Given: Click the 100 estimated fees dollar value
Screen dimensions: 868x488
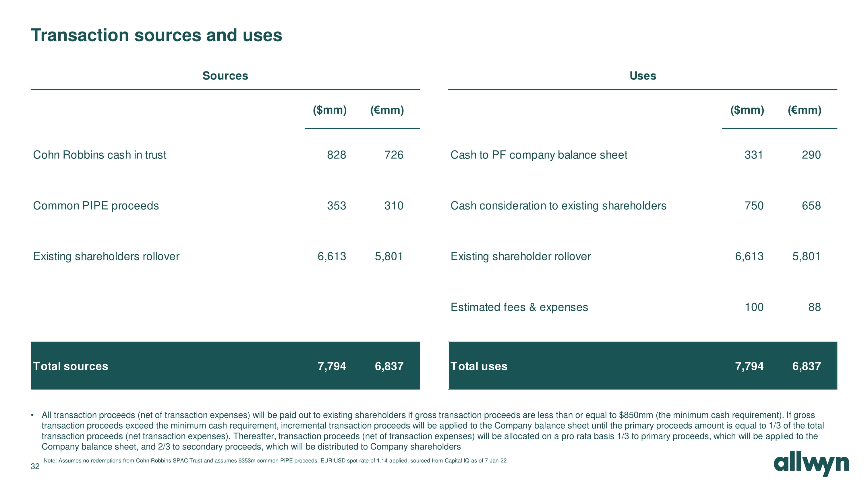Looking at the screenshot, I should click(x=754, y=307).
